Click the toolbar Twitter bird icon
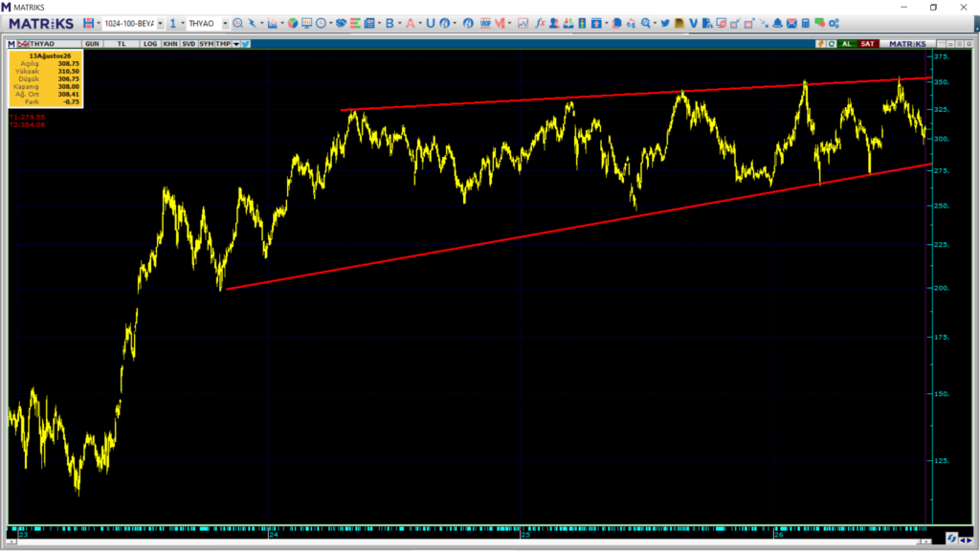 [665, 23]
